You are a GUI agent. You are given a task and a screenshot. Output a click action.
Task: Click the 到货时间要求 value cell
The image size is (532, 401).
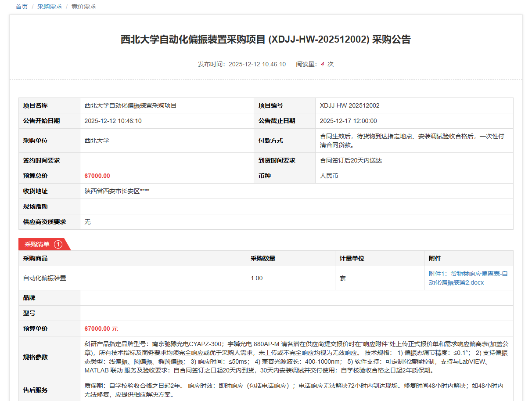(x=351, y=160)
